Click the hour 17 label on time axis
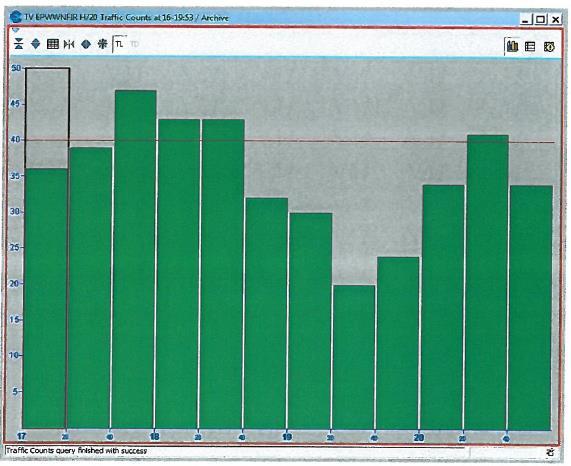 click(x=21, y=436)
